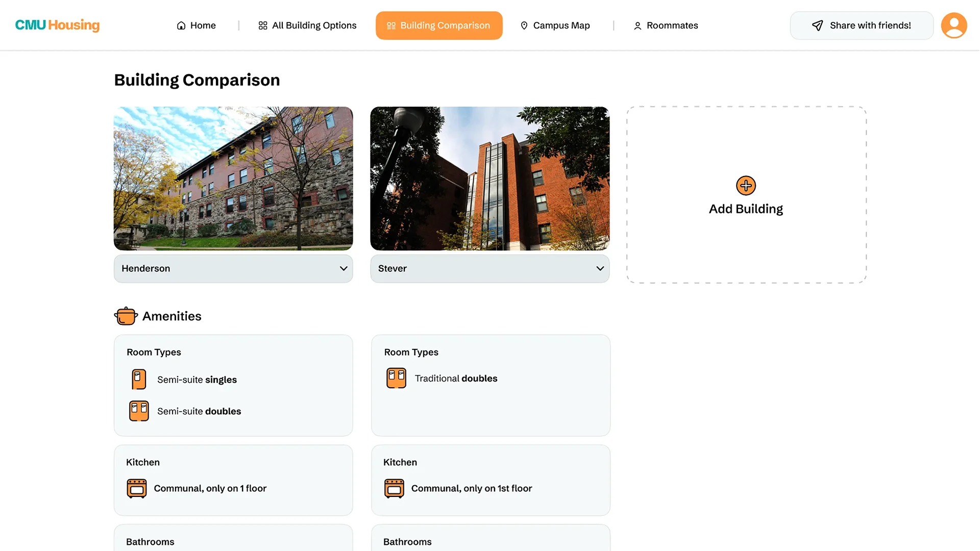Click the oven icon in Henderson's Kitchen card
This screenshot has width=980, height=551.
click(137, 488)
